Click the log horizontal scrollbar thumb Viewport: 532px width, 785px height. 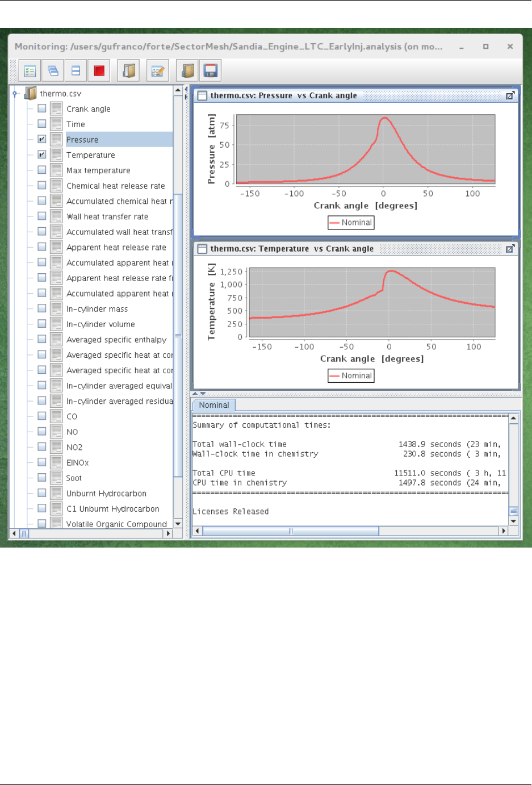pyautogui.click(x=291, y=531)
